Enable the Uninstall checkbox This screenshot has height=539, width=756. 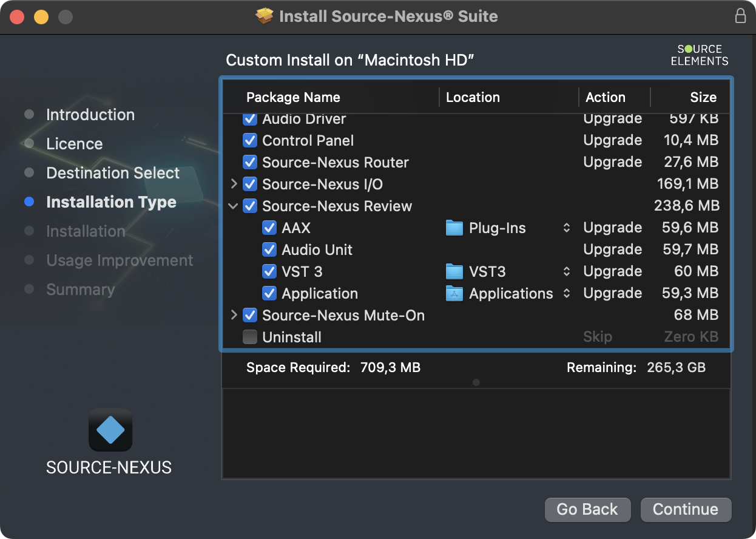pyautogui.click(x=250, y=337)
